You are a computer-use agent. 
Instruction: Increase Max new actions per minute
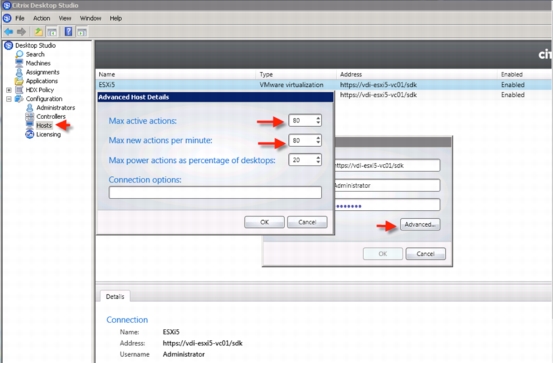coord(318,137)
